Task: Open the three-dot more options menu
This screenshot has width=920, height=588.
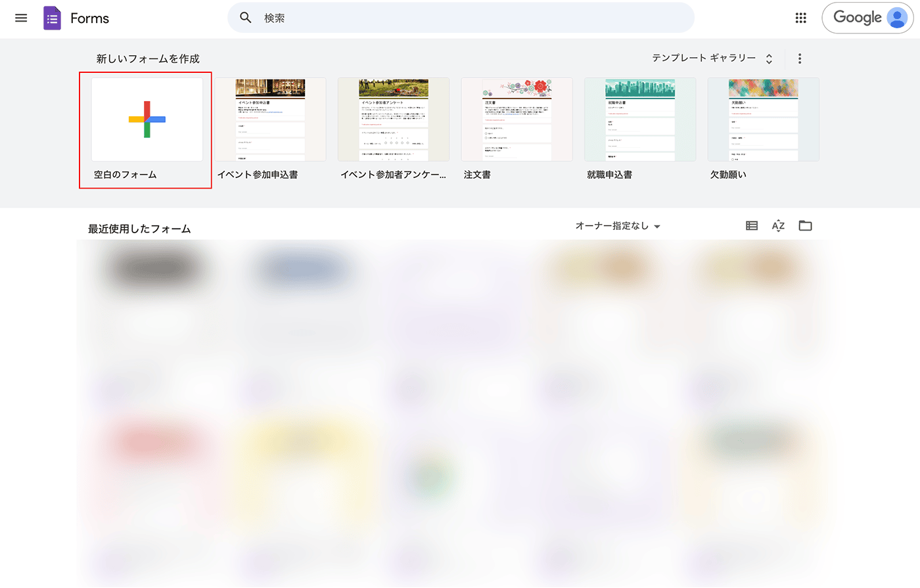Action: (799, 58)
